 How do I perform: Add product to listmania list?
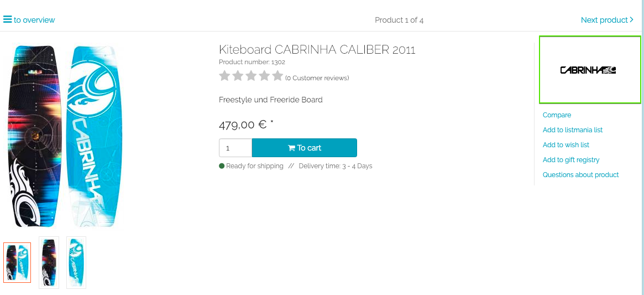click(x=572, y=130)
